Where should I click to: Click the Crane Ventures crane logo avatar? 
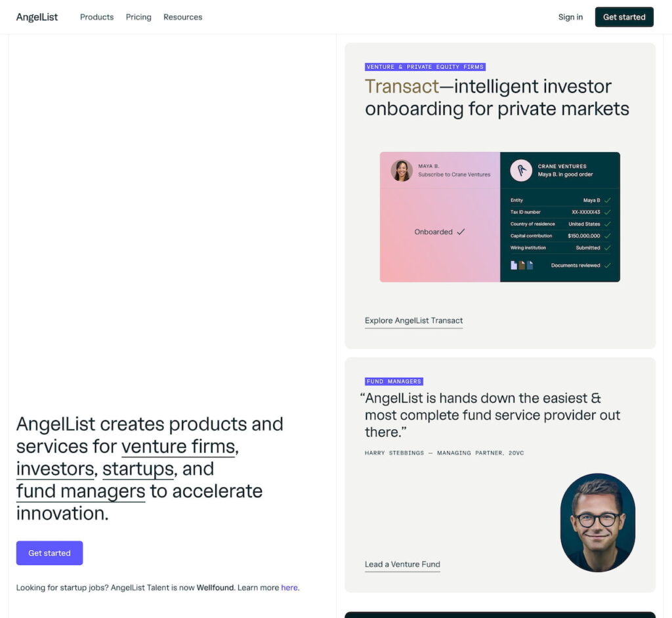click(x=520, y=169)
